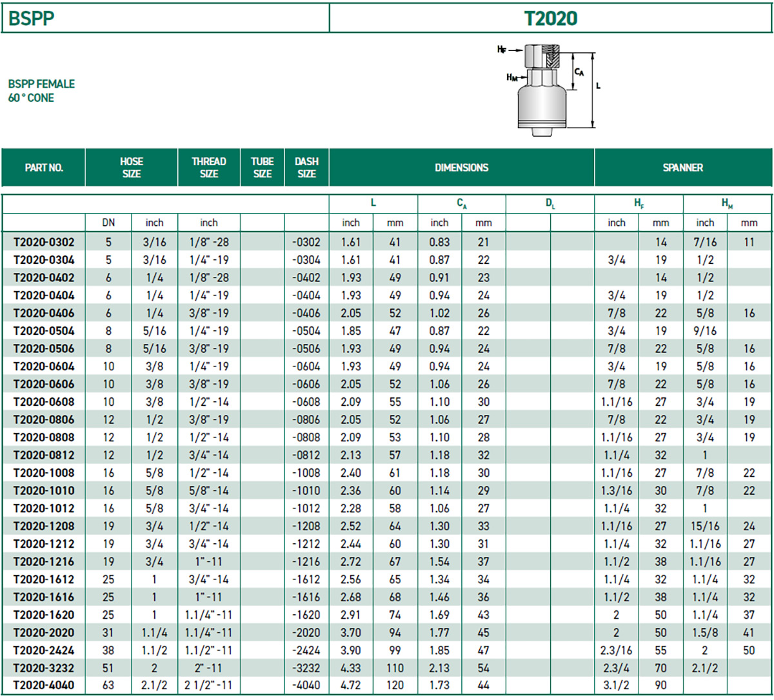The width and height of the screenshot is (774, 700).
Task: Select part number T2020-0506
Action: point(44,349)
